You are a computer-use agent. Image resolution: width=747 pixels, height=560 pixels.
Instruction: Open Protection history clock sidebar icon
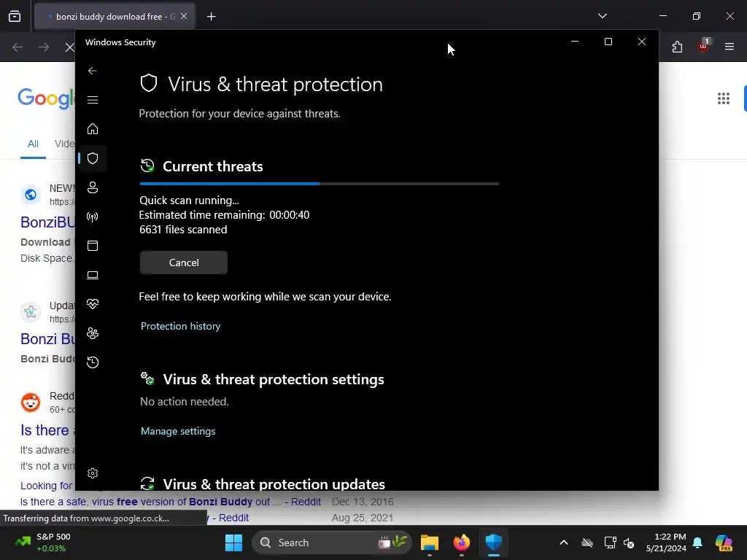pyautogui.click(x=93, y=362)
